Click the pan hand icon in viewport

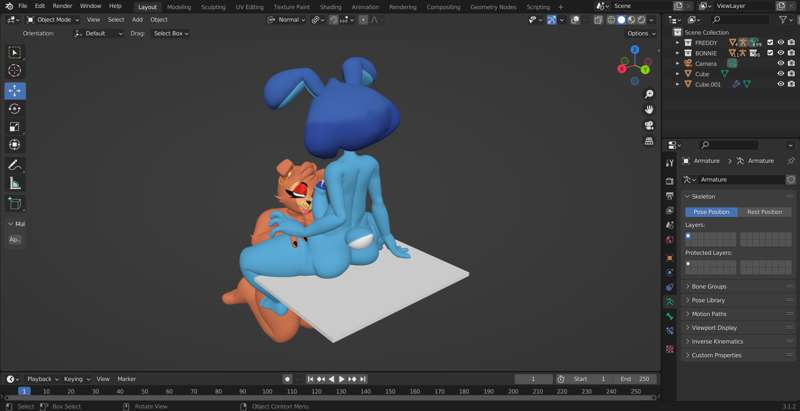pos(649,110)
